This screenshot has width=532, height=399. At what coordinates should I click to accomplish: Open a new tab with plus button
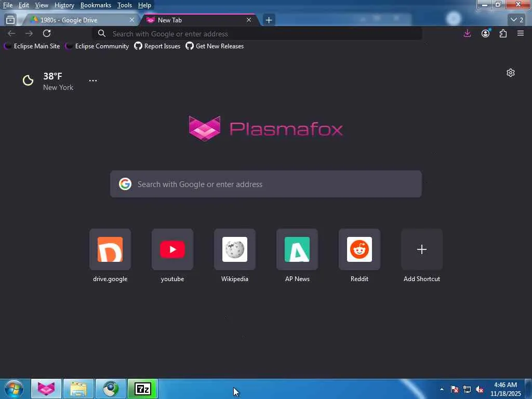[x=269, y=20]
